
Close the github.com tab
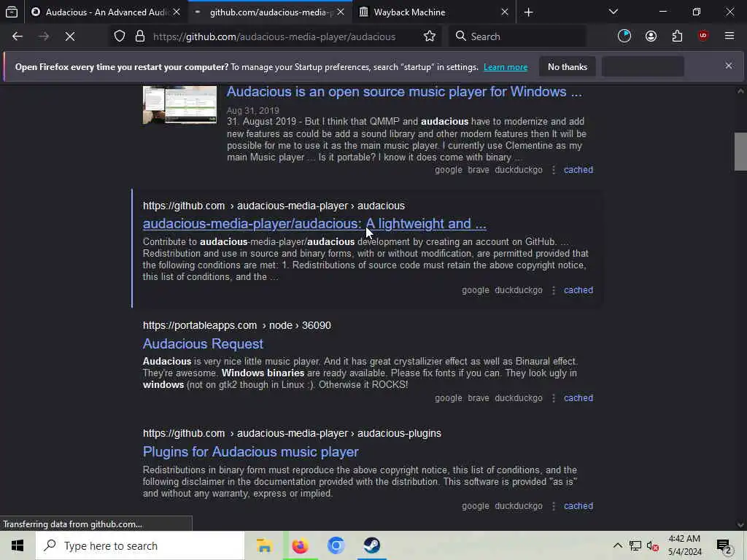coord(341,12)
